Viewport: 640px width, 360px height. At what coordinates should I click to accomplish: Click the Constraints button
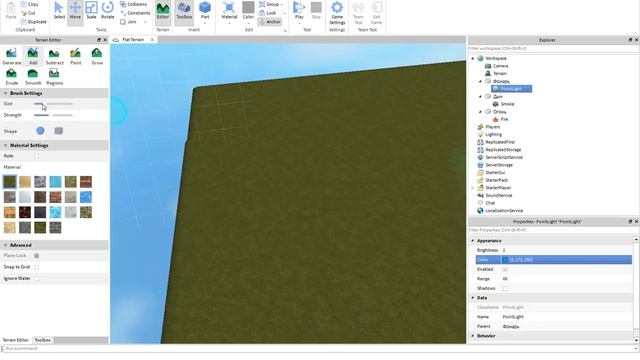point(134,13)
